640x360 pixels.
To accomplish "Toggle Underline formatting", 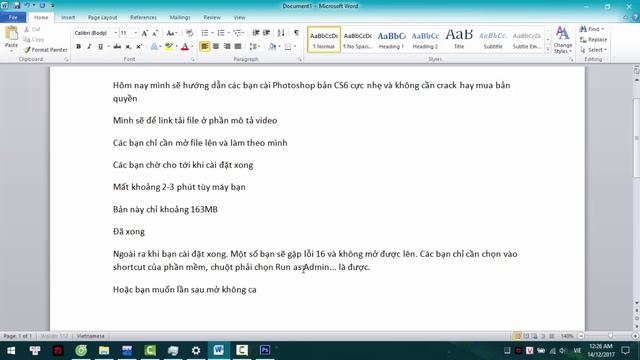I will coord(100,47).
